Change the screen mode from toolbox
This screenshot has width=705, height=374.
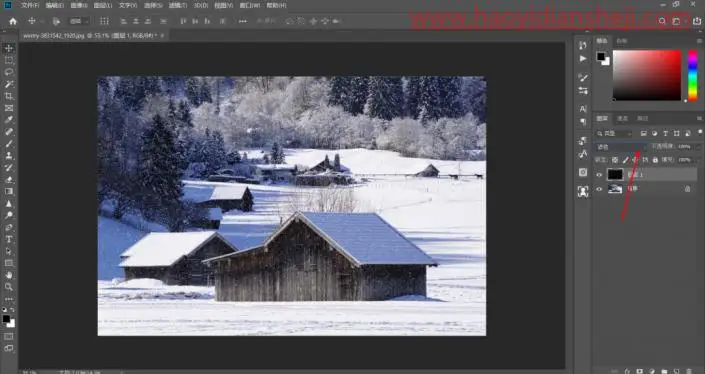tap(9, 348)
